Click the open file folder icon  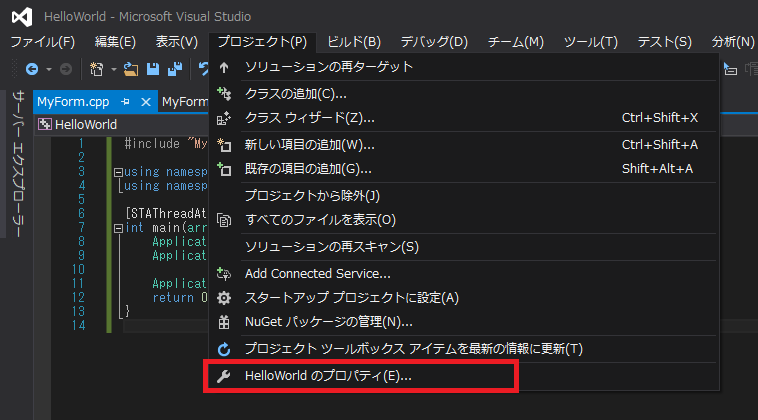pyautogui.click(x=131, y=70)
